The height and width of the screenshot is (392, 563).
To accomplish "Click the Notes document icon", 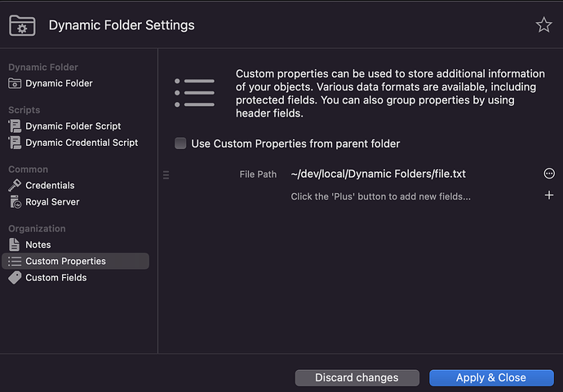I will tap(15, 244).
